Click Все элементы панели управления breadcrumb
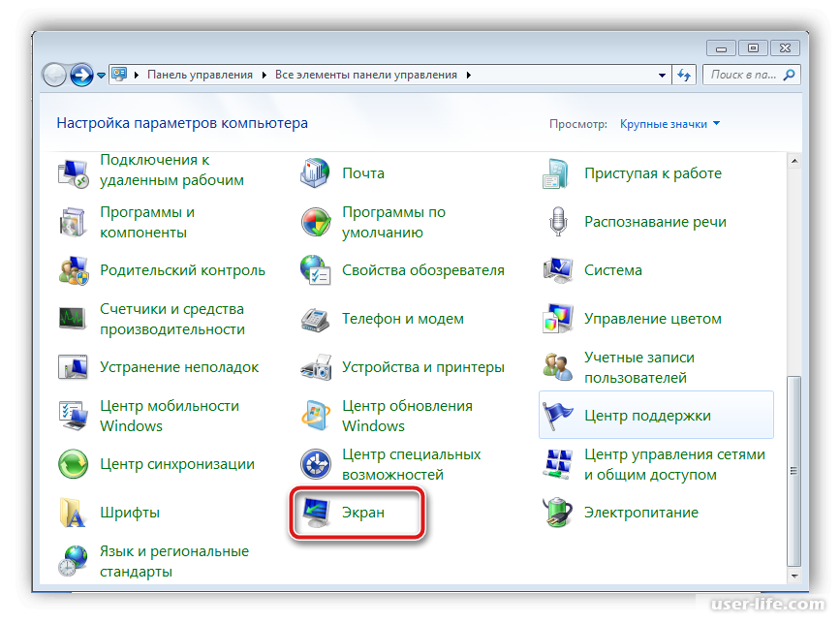Image resolution: width=840 pixels, height=624 pixels. click(366, 75)
